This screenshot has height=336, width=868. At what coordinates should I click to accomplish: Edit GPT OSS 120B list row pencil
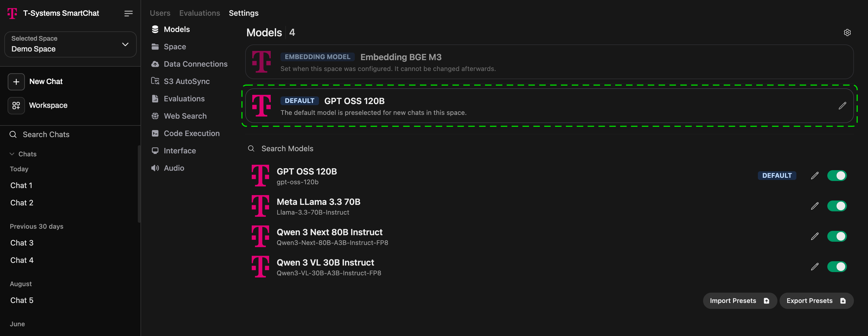815,176
